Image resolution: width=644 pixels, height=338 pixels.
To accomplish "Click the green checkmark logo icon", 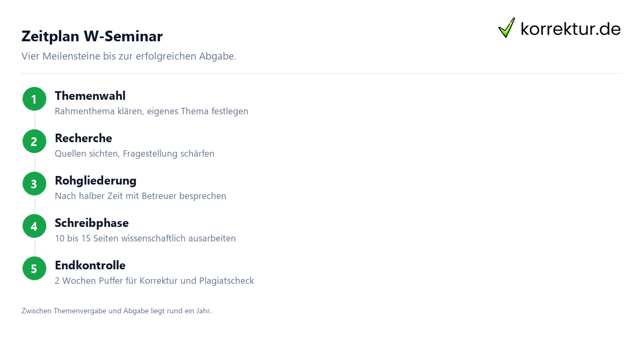I will (507, 28).
